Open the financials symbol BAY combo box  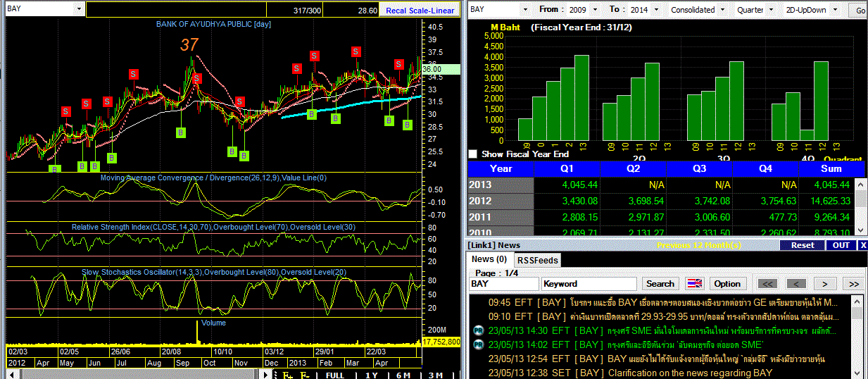[499, 10]
